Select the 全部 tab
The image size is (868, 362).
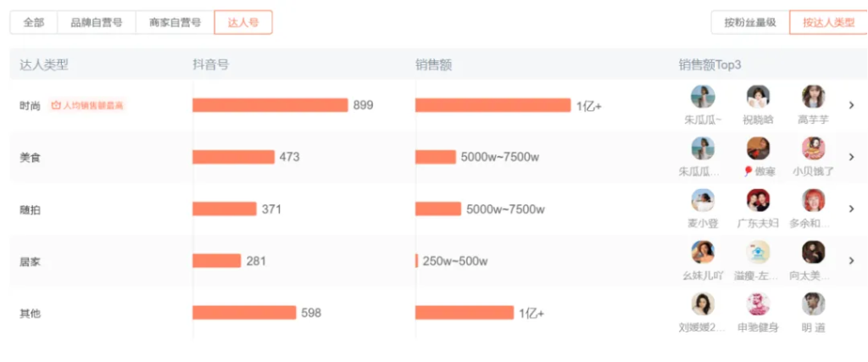click(34, 23)
